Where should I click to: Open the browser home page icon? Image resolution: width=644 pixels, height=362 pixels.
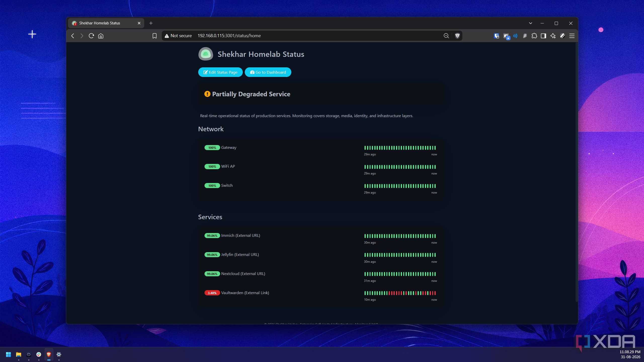coord(101,36)
